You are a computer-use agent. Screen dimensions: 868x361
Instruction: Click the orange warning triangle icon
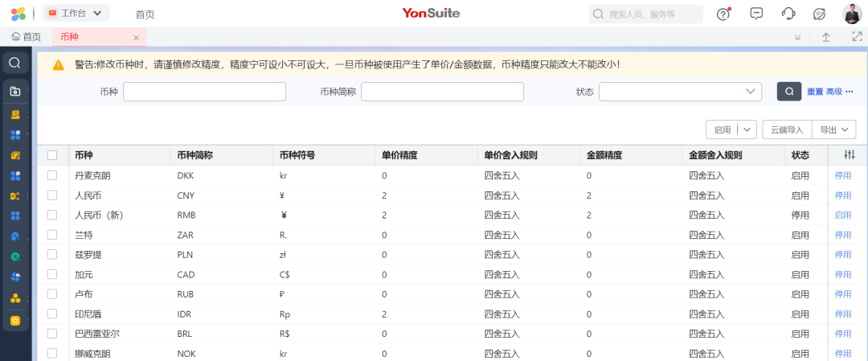coord(59,65)
